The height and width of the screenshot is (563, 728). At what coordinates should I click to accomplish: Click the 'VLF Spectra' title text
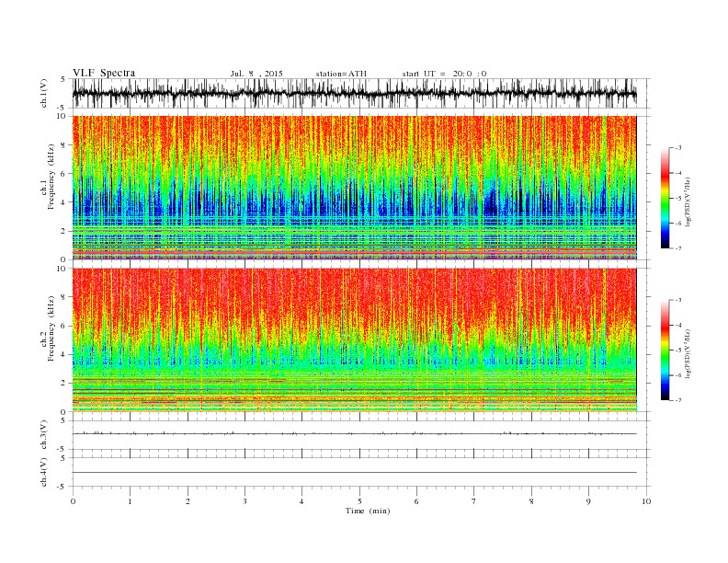(104, 73)
